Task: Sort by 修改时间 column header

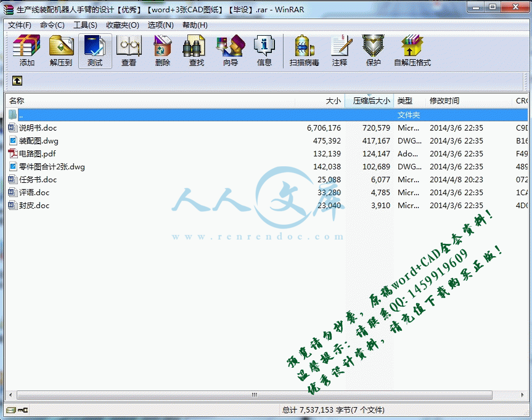Action: point(469,100)
